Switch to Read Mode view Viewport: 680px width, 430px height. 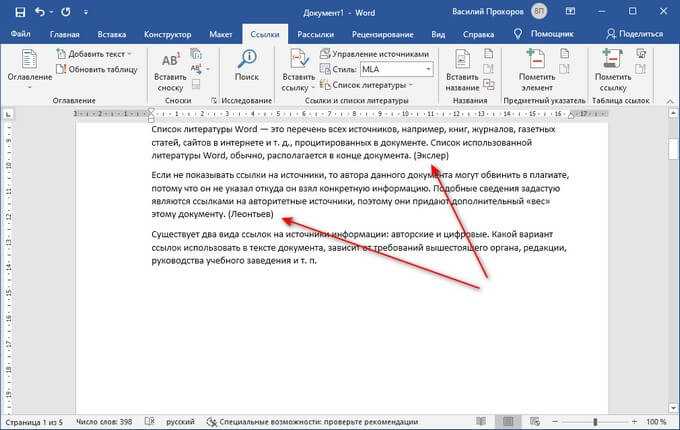click(x=481, y=421)
